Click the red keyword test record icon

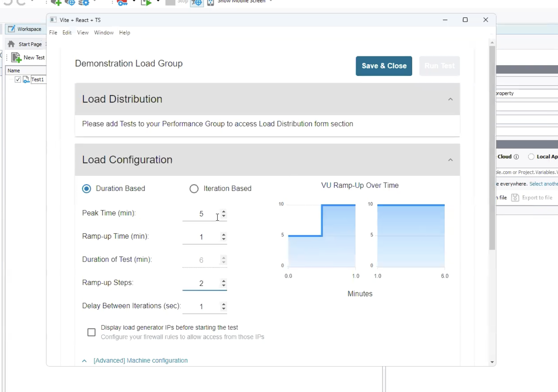point(122,2)
